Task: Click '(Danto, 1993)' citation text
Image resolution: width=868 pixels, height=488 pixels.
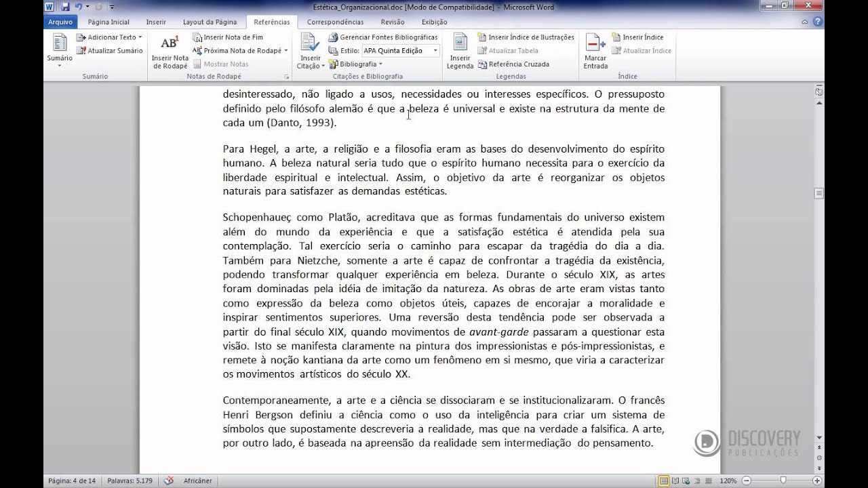Action: click(301, 123)
